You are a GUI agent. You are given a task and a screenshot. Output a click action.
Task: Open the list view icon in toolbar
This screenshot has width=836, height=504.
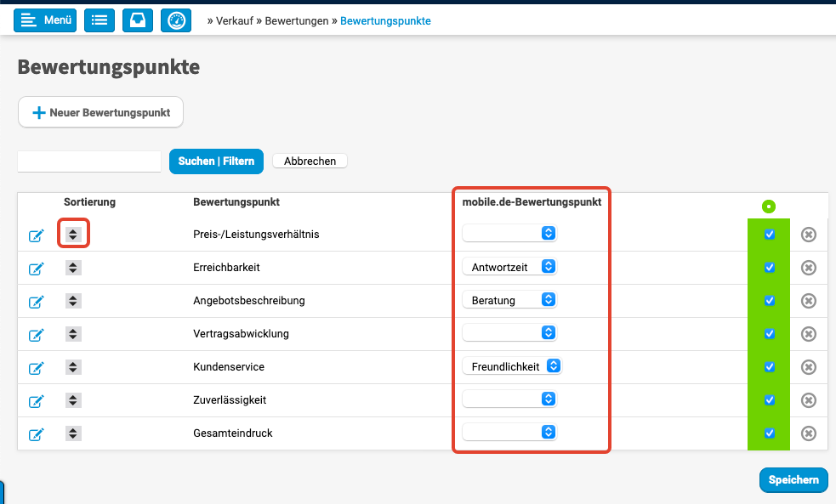100,20
